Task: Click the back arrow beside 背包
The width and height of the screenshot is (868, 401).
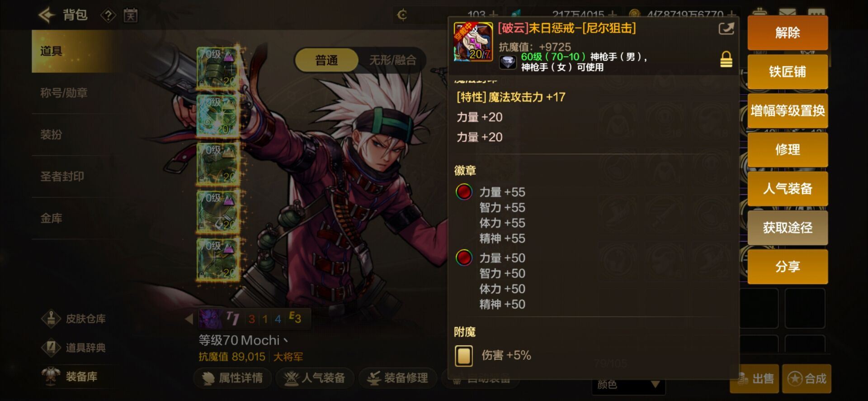Action: point(46,15)
